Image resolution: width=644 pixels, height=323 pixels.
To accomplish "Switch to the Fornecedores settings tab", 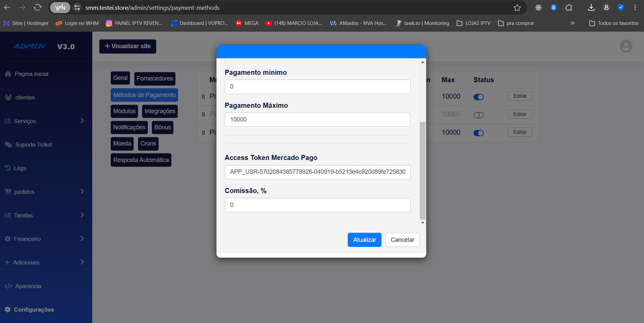I will [x=155, y=78].
